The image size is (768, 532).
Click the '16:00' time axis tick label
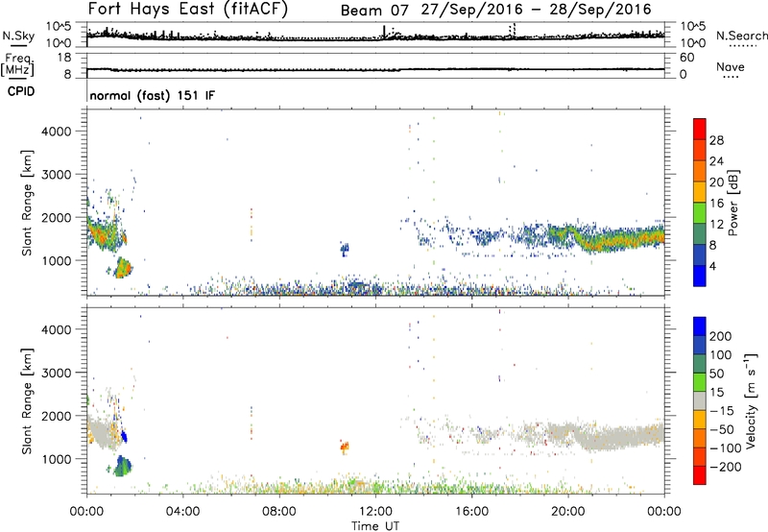(471, 512)
